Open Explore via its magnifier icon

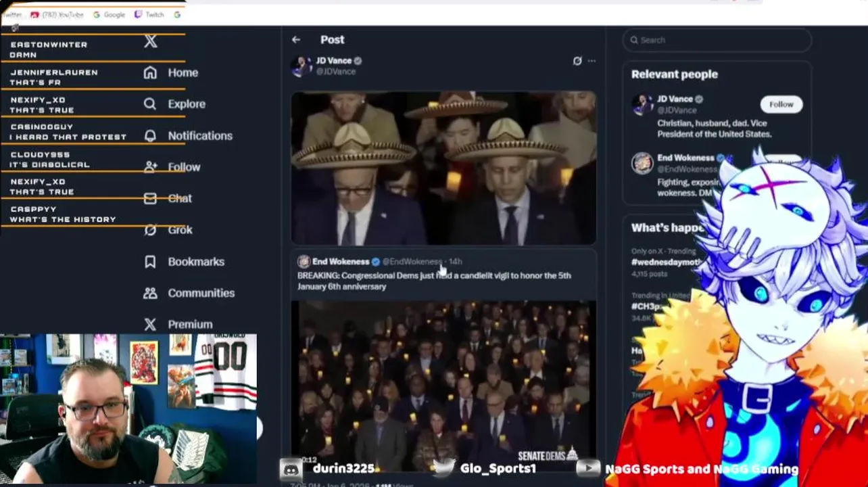pos(150,103)
